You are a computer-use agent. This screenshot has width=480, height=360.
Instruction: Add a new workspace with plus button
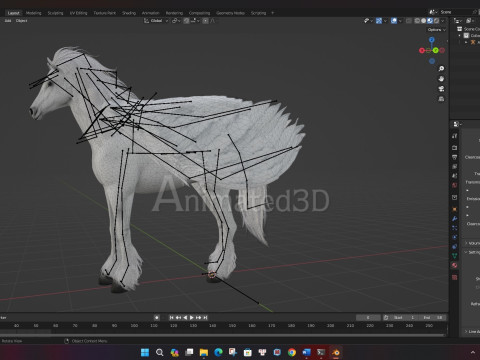pyautogui.click(x=272, y=13)
